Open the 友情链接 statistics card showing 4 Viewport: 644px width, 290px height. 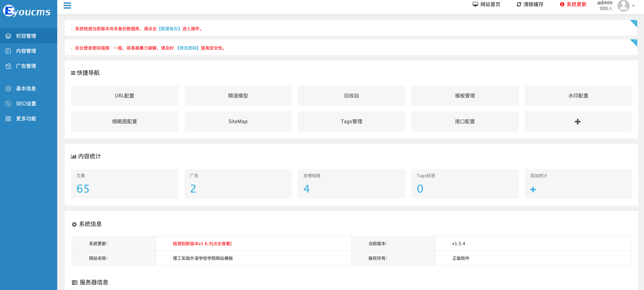(x=351, y=184)
